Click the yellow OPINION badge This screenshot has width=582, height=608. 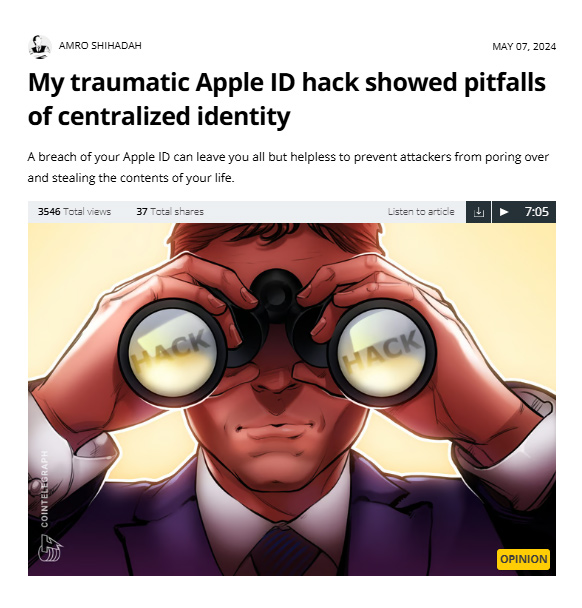click(x=523, y=559)
